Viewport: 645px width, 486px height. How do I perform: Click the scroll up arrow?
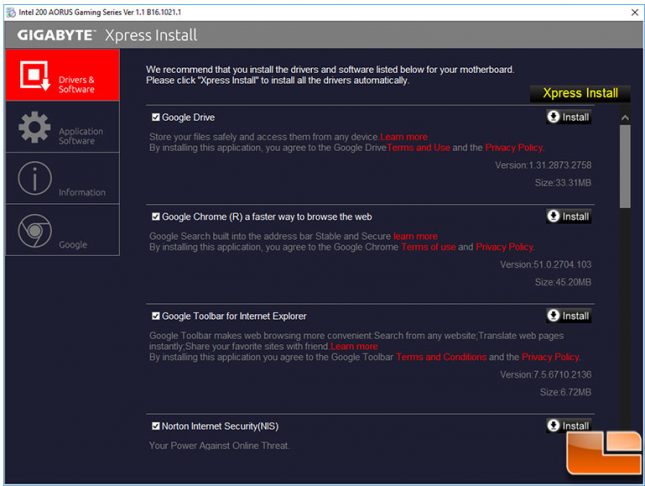pyautogui.click(x=625, y=118)
